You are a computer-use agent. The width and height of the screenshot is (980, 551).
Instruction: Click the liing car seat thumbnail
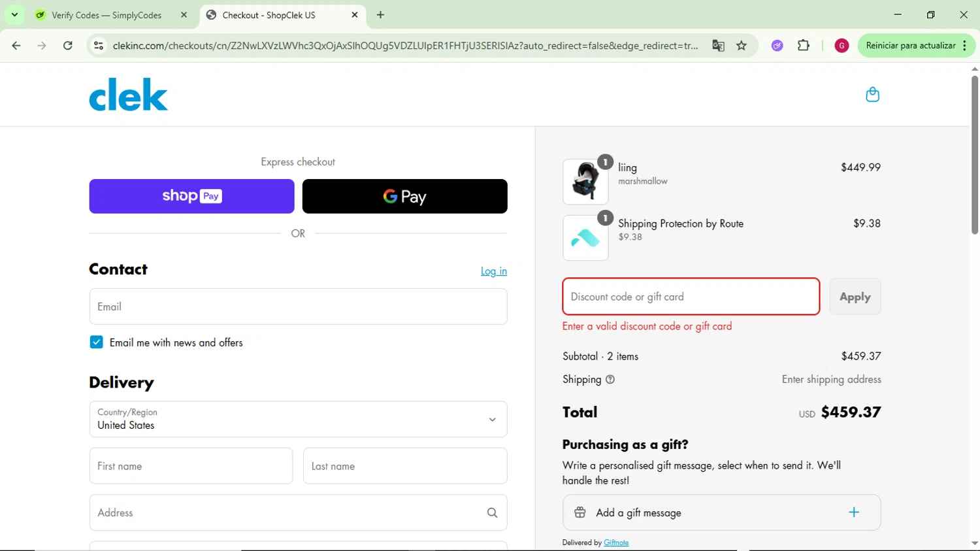[x=585, y=182]
